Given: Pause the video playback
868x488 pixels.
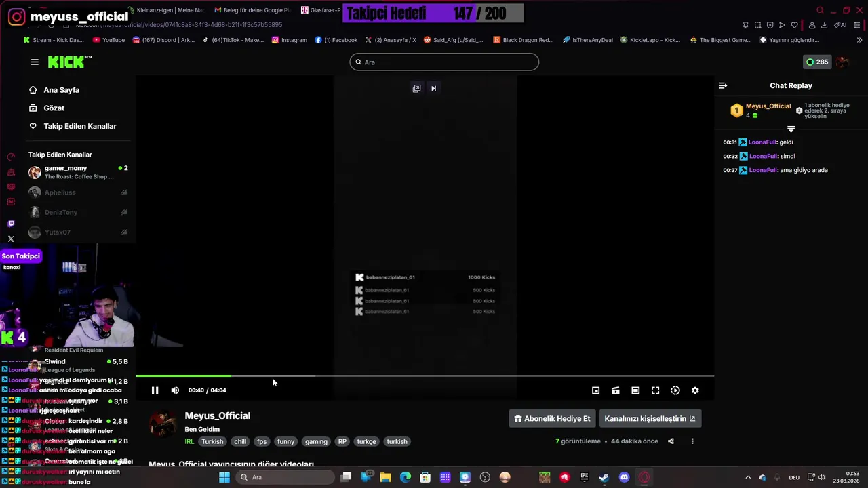Looking at the screenshot, I should 155,390.
